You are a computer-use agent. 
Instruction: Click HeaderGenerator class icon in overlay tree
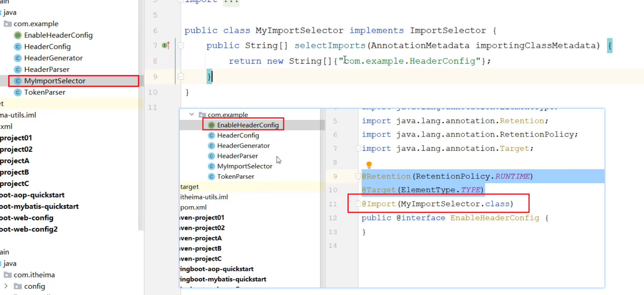pos(211,146)
